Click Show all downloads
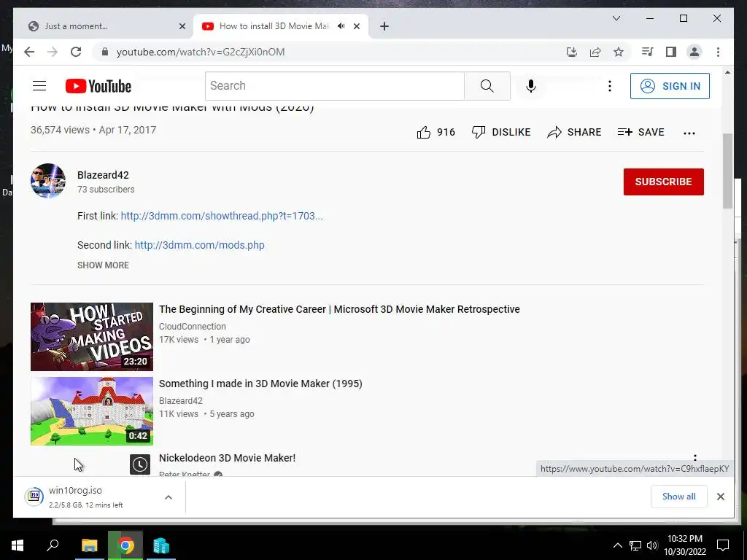 click(x=678, y=496)
